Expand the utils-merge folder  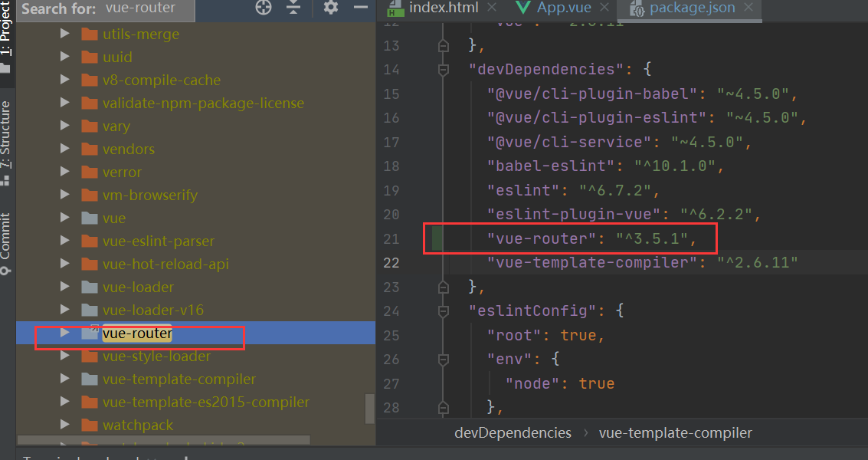(65, 34)
